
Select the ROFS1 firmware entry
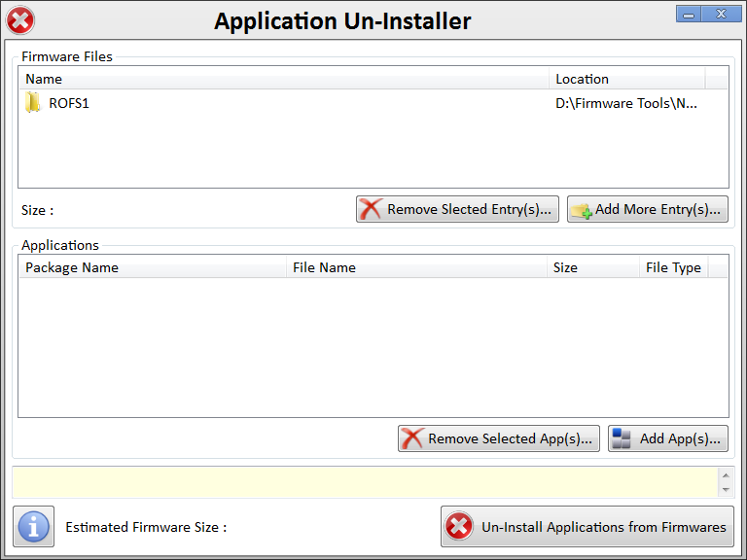tap(68, 103)
